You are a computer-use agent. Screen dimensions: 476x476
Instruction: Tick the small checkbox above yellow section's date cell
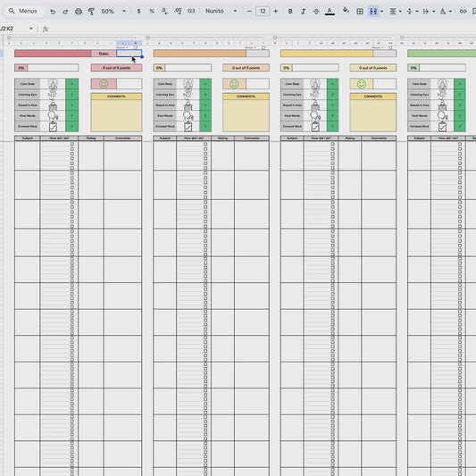coord(390,47)
